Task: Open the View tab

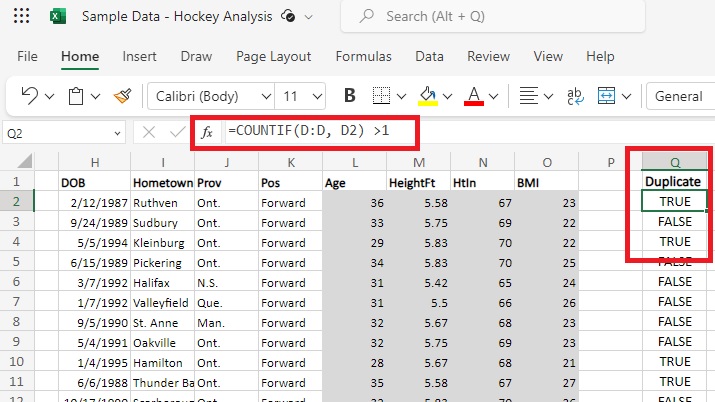Action: 548,57
